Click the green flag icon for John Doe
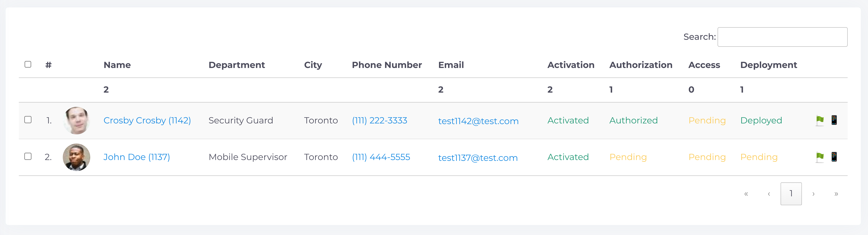 [820, 157]
